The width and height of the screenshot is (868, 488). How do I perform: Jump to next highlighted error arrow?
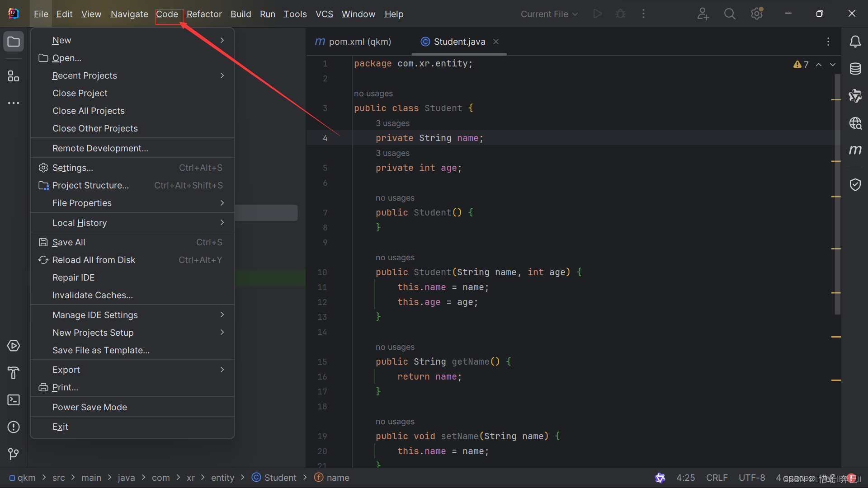pos(833,65)
